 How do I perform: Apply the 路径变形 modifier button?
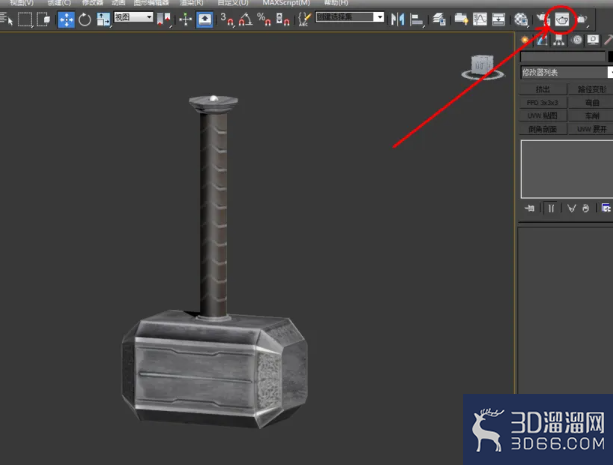coord(590,89)
